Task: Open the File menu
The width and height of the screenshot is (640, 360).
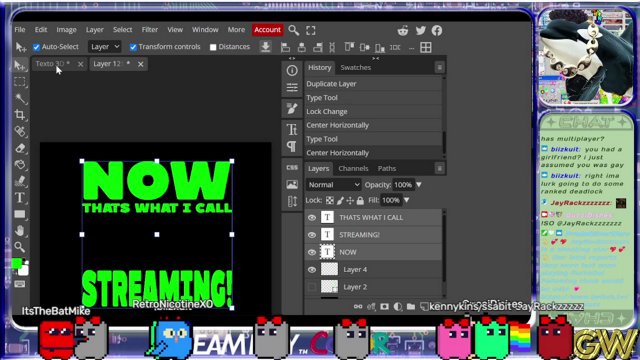Action: (x=20, y=30)
